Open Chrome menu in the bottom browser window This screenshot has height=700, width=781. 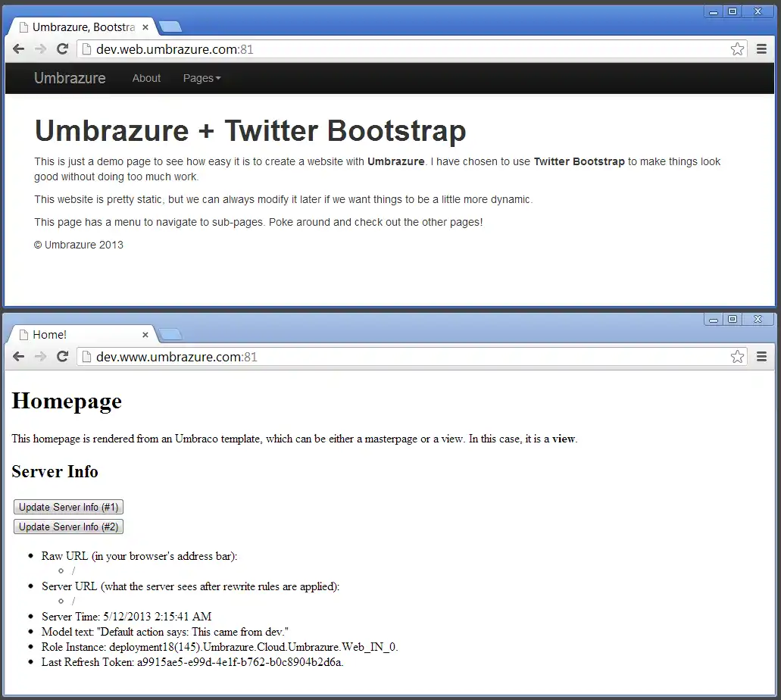click(x=761, y=357)
